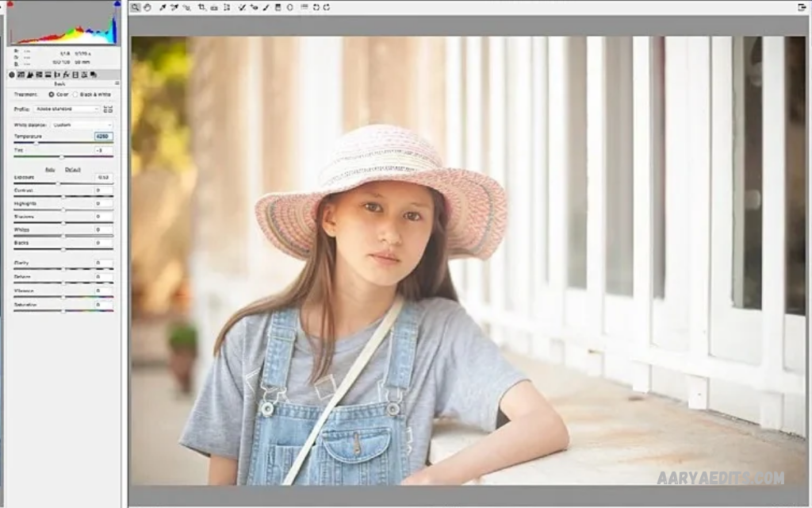
Task: Select the Hand tool
Action: coord(147,7)
